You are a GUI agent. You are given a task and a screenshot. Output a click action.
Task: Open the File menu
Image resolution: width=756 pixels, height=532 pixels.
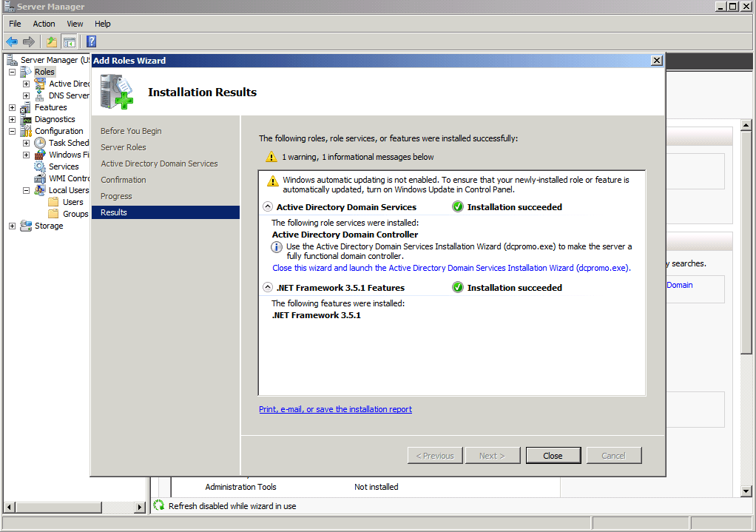15,24
